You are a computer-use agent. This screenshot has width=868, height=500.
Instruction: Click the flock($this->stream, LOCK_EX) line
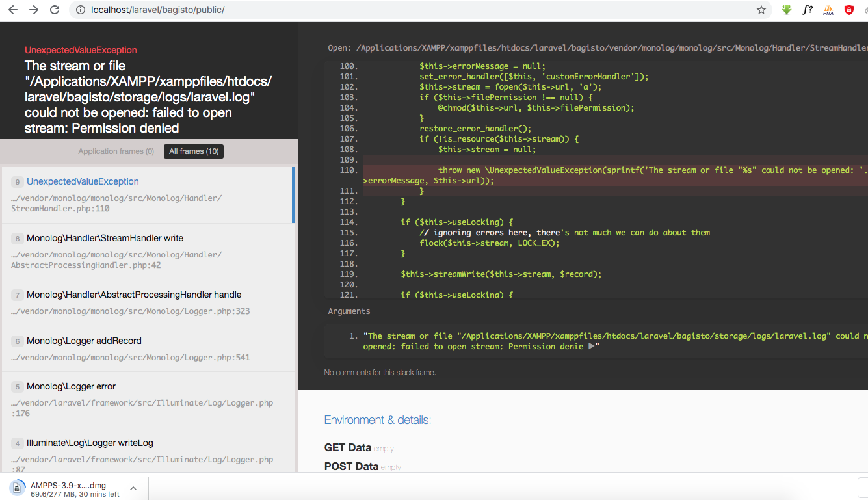tap(490, 243)
